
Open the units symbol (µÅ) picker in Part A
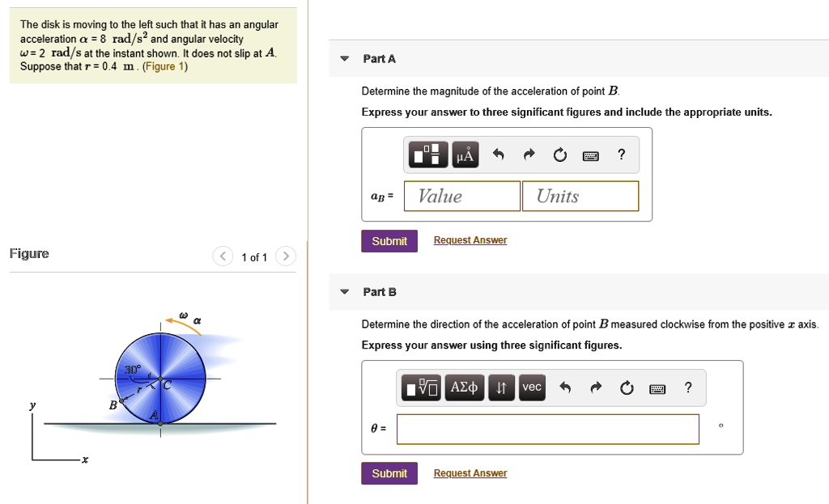[465, 155]
